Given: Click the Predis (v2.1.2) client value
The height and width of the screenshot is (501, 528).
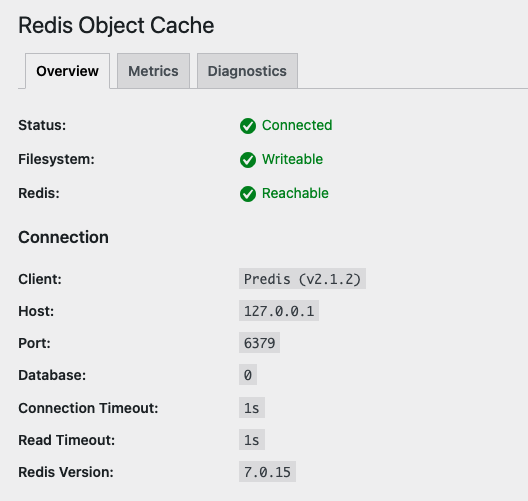Looking at the screenshot, I should 302,279.
